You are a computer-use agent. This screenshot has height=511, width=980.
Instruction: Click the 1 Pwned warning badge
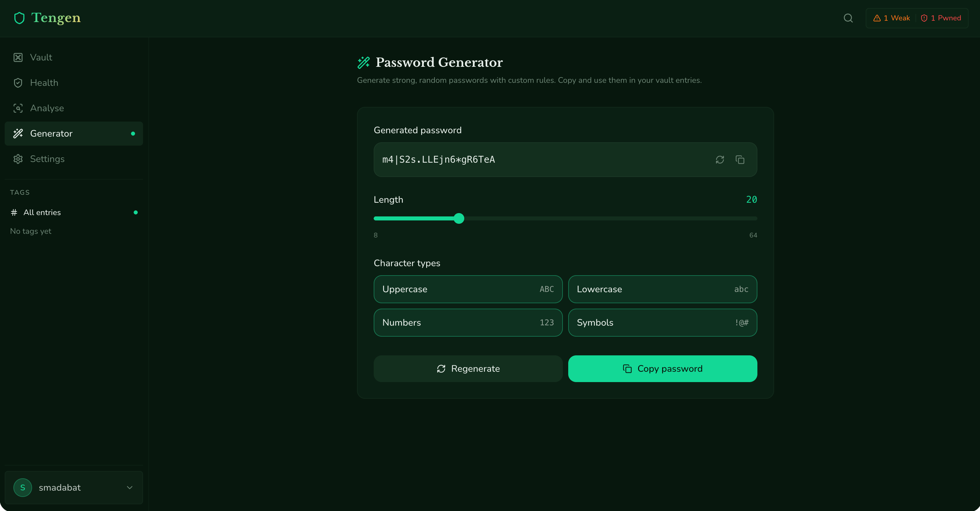pos(941,18)
